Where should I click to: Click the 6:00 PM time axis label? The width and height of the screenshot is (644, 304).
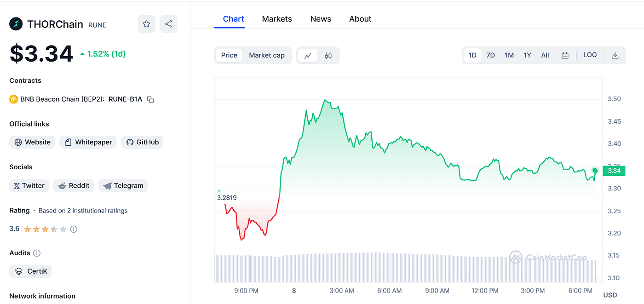click(x=581, y=291)
